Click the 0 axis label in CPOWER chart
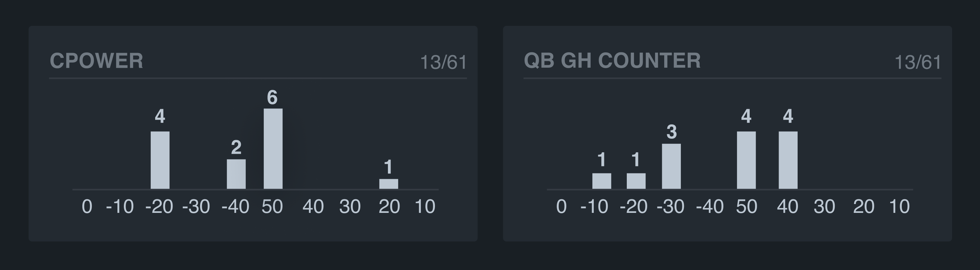980x270 pixels. [x=87, y=207]
